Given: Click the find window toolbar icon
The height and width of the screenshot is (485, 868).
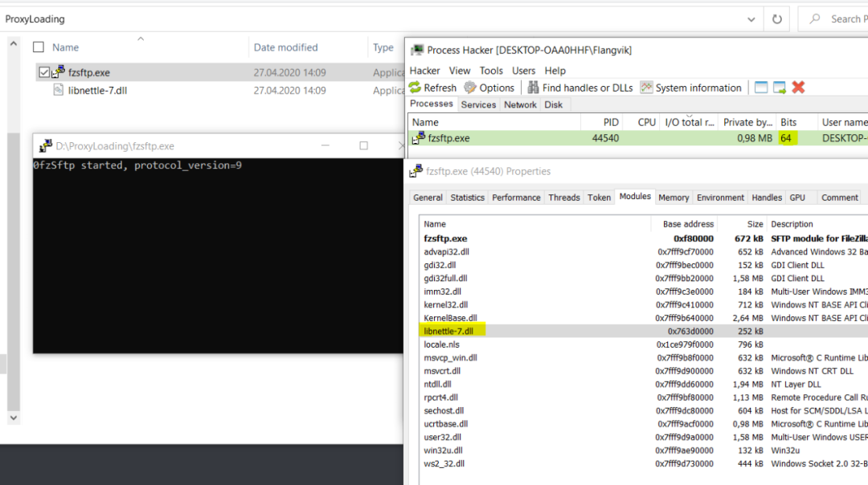Looking at the screenshot, I should (x=761, y=88).
